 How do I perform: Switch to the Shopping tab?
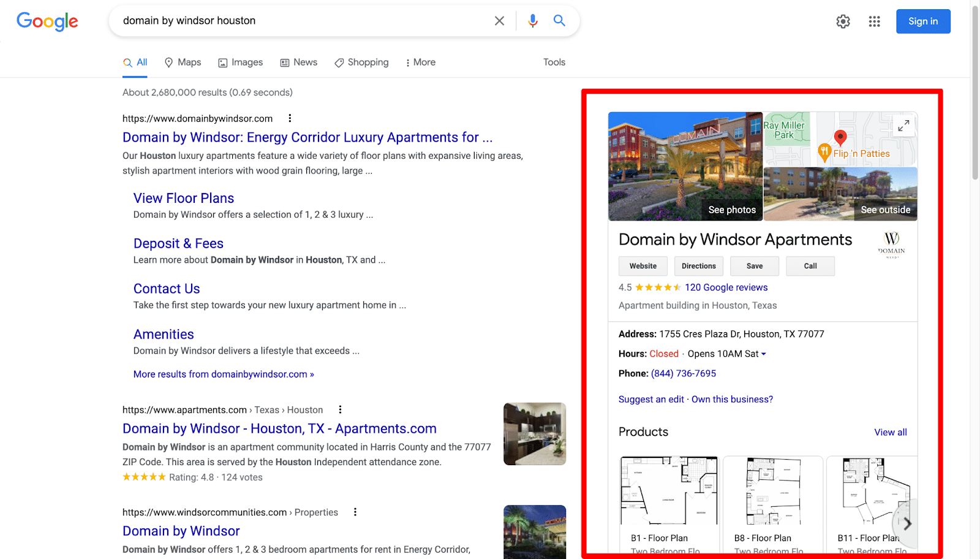[x=361, y=63]
